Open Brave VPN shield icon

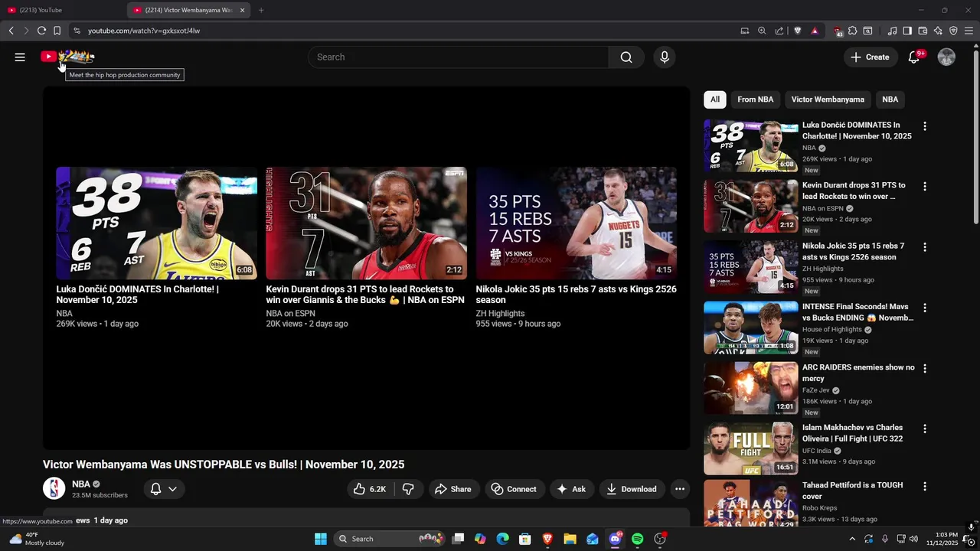coord(953,31)
